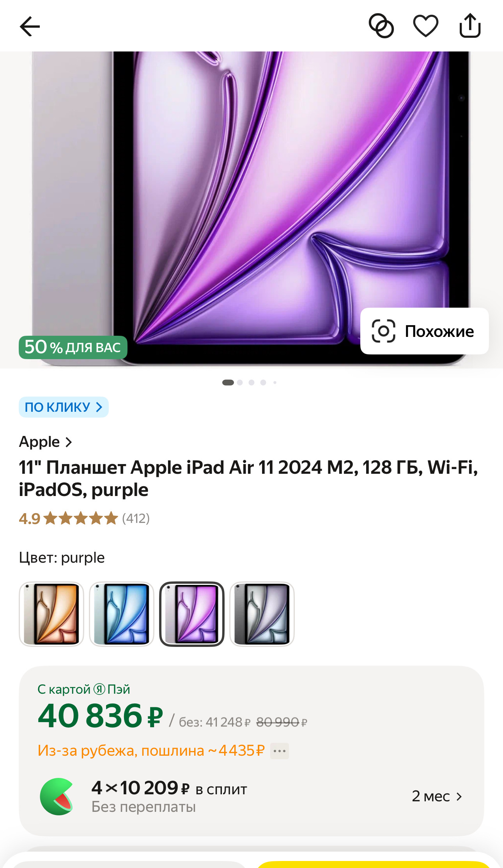Tap the share icon
503x868 pixels.
click(x=470, y=26)
